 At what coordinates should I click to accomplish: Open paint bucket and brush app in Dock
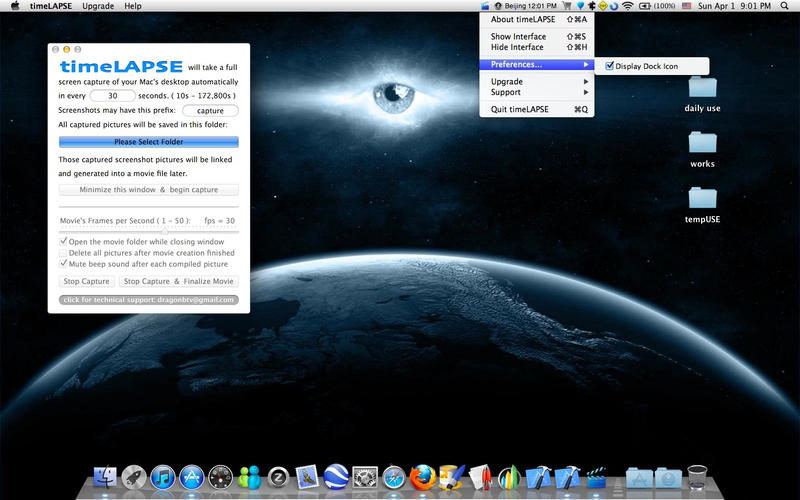pyautogui.click(x=452, y=478)
